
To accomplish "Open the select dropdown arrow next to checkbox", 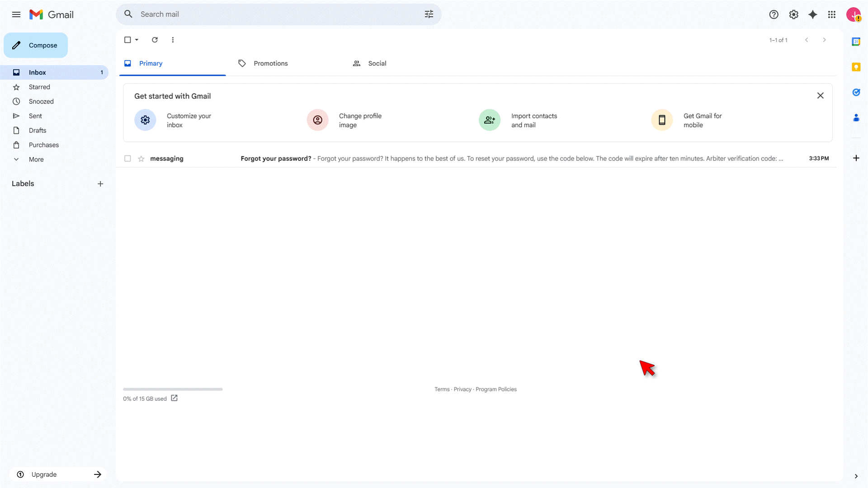I will [x=137, y=40].
